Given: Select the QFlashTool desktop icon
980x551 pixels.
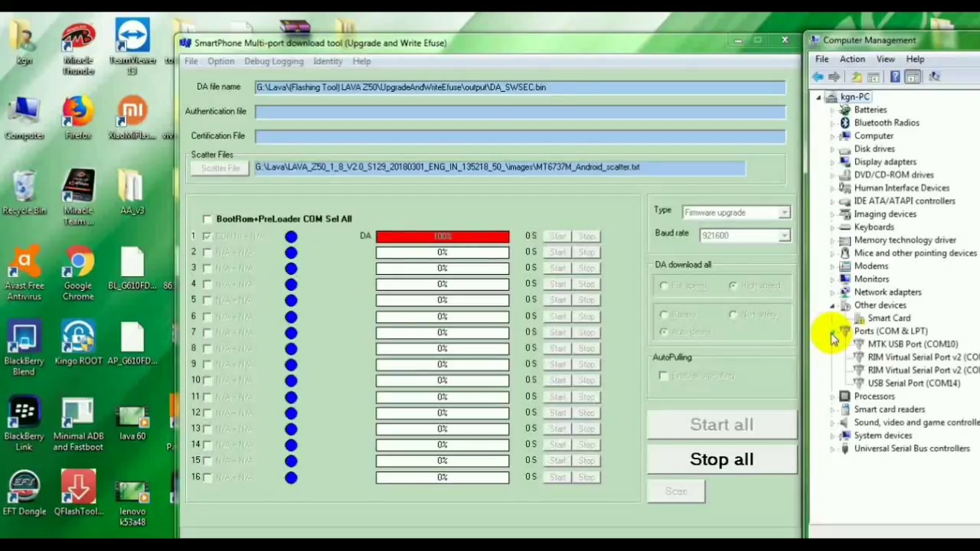Looking at the screenshot, I should (x=78, y=493).
